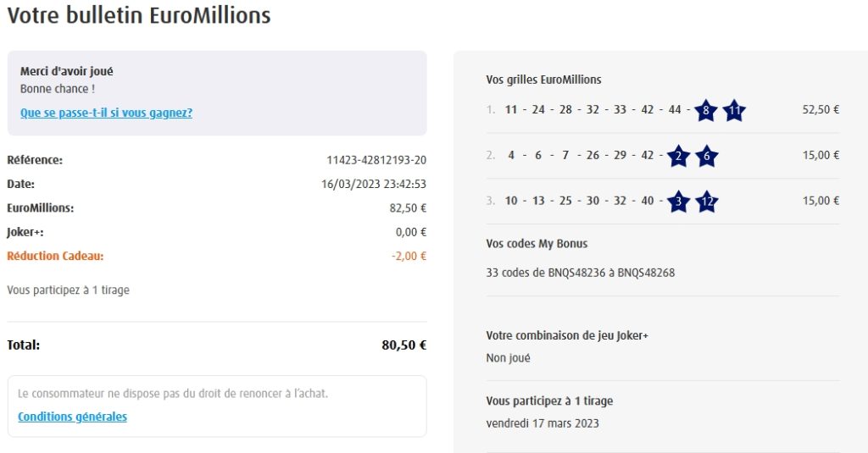868x453 pixels.
Task: Click the draw date vendredi 17 mars 2023
Action: [x=542, y=423]
